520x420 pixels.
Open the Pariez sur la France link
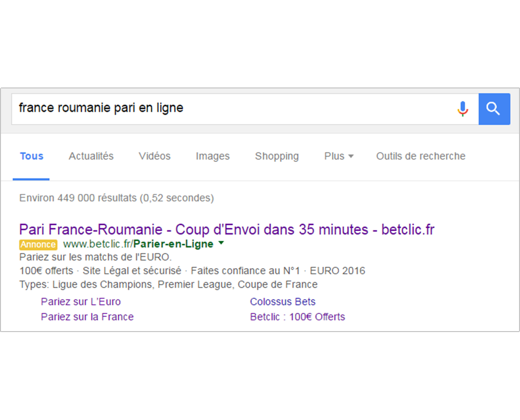pyautogui.click(x=87, y=317)
